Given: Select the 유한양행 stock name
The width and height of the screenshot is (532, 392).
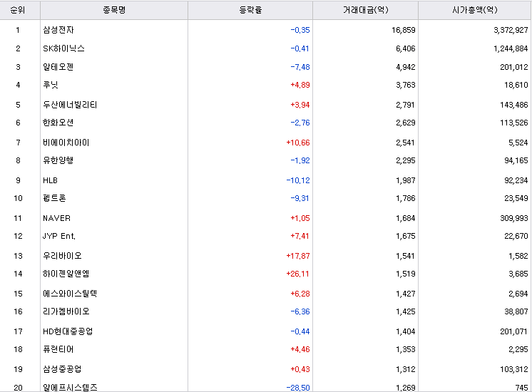Looking at the screenshot, I should (58, 160).
